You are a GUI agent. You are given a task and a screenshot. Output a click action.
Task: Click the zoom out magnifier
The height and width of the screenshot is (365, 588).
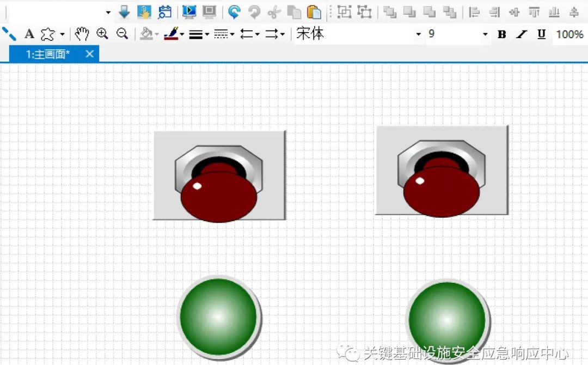point(122,34)
